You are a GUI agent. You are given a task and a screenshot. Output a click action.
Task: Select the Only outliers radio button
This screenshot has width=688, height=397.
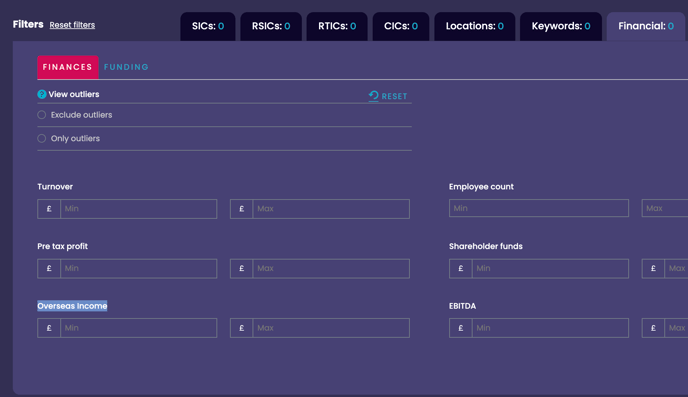pyautogui.click(x=42, y=139)
